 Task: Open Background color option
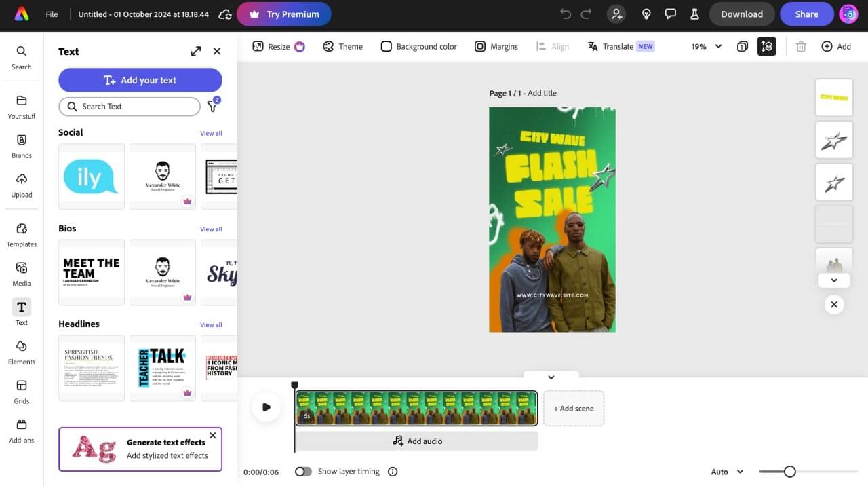418,46
